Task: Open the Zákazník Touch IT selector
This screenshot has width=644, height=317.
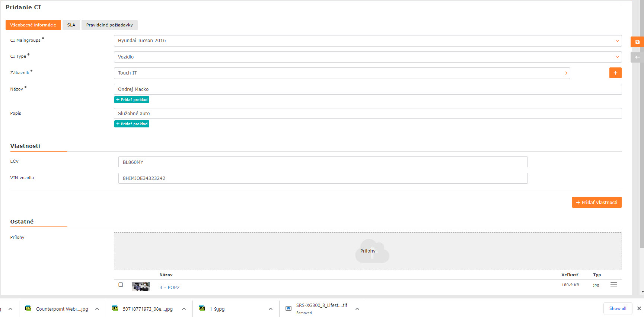Action: [566, 73]
